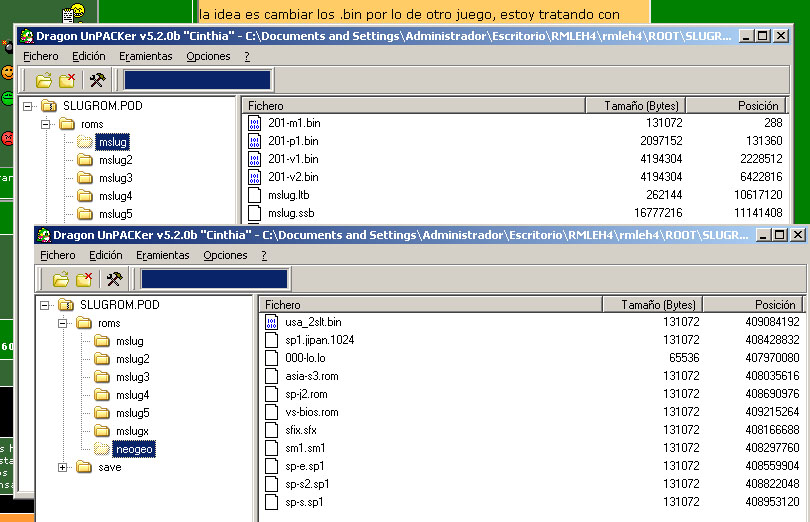Open the Eramientas menu in the front window

coord(162,255)
